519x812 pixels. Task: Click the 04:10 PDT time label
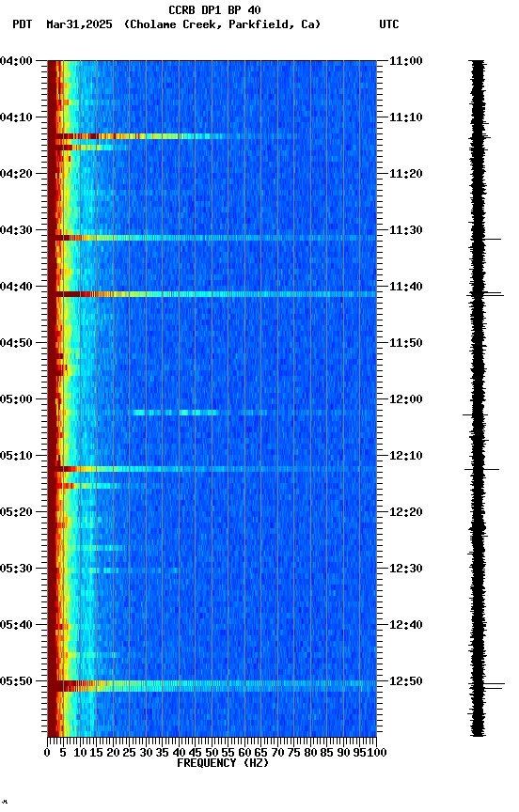tap(16, 117)
